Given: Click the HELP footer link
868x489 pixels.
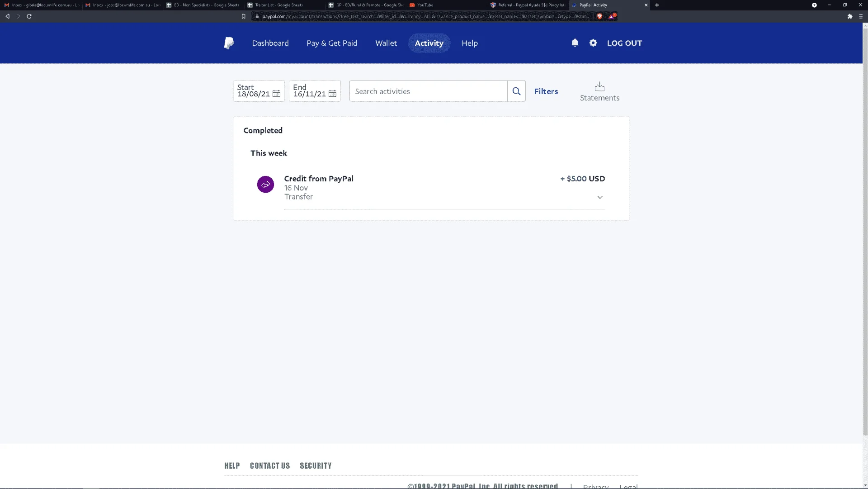Looking at the screenshot, I should point(232,465).
